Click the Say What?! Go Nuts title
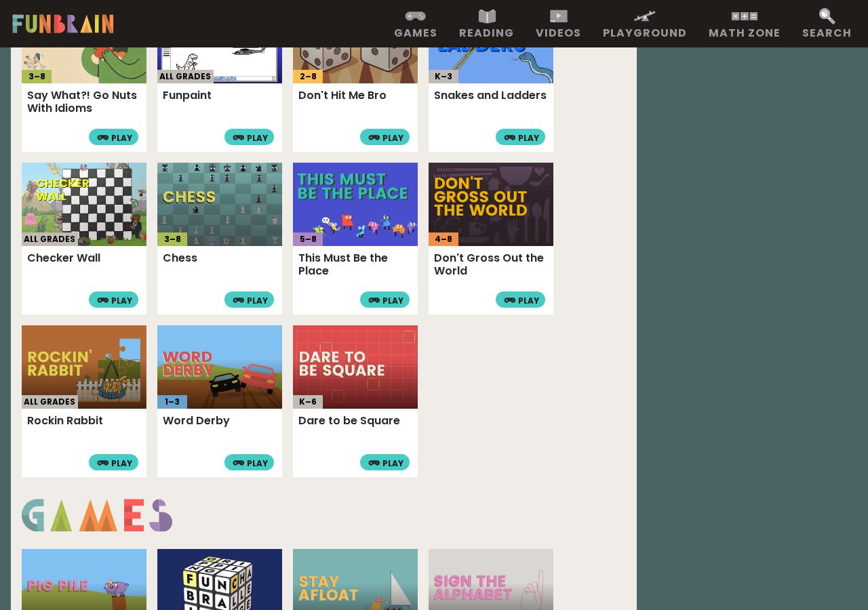Screen dimensions: 868x610 (x=82, y=102)
